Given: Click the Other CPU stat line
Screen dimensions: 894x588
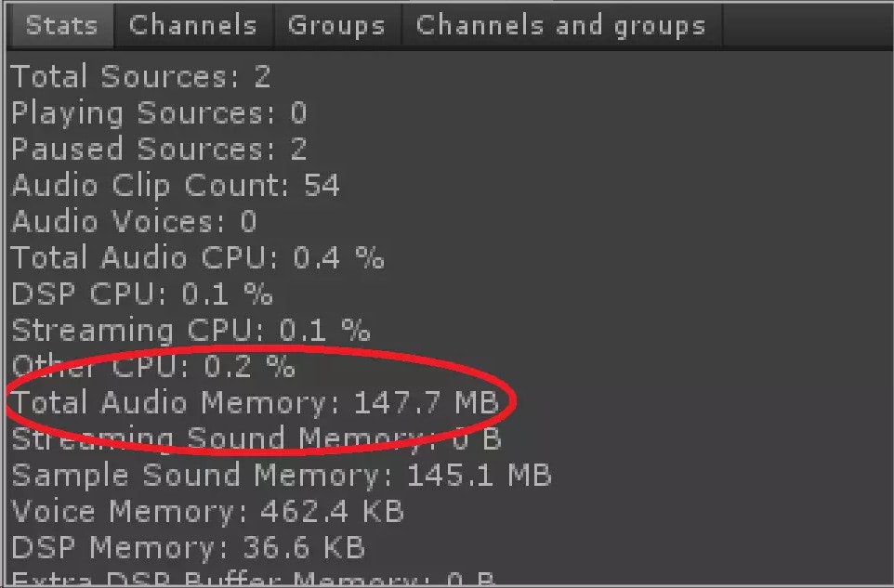Looking at the screenshot, I should (x=152, y=367).
